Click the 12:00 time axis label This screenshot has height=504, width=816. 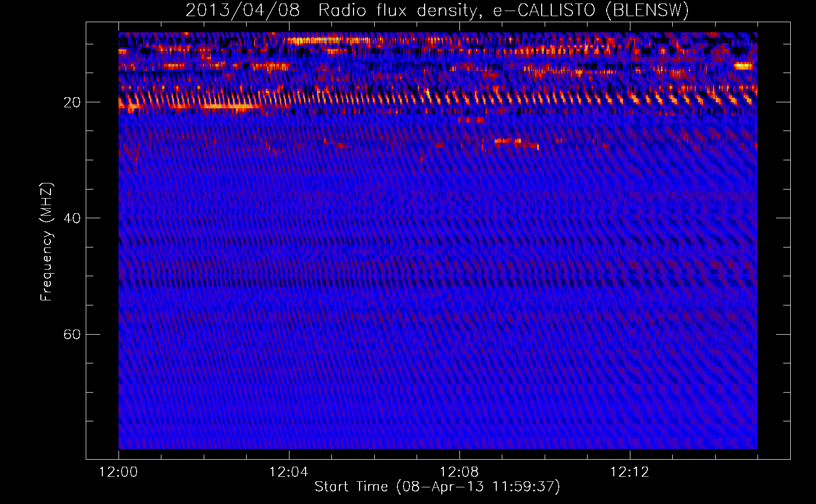pos(119,472)
